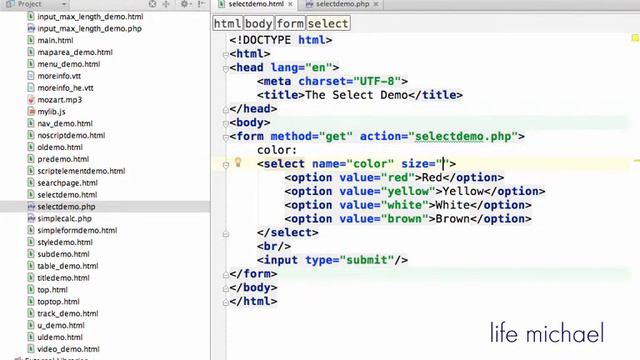The height and width of the screenshot is (360, 640).
Task: Click the yellow inspection status indicator
Action: (x=636, y=38)
